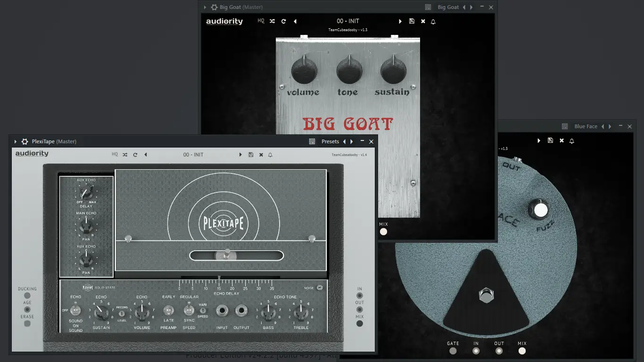Click the Big Goat Mix knob
This screenshot has height=362, width=644.
(x=384, y=231)
